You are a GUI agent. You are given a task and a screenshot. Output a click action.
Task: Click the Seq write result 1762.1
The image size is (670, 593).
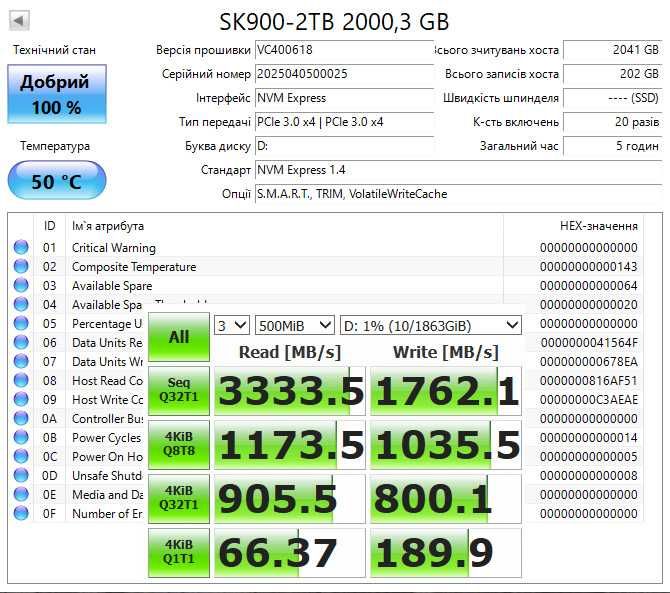point(446,391)
